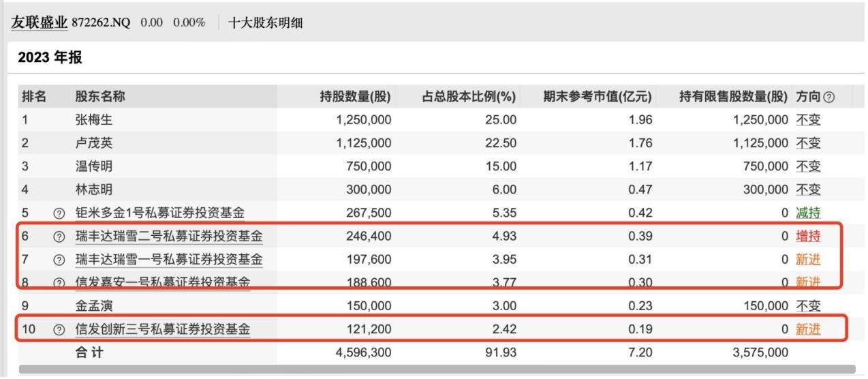Screen dimensions: 868x379
Task: Click 减持 direction link in row 5
Action: pos(808,213)
